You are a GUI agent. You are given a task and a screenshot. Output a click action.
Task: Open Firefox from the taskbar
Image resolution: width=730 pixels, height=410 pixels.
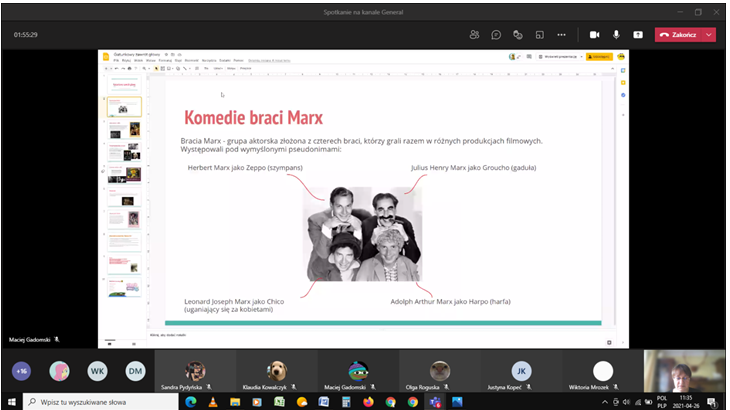368,402
